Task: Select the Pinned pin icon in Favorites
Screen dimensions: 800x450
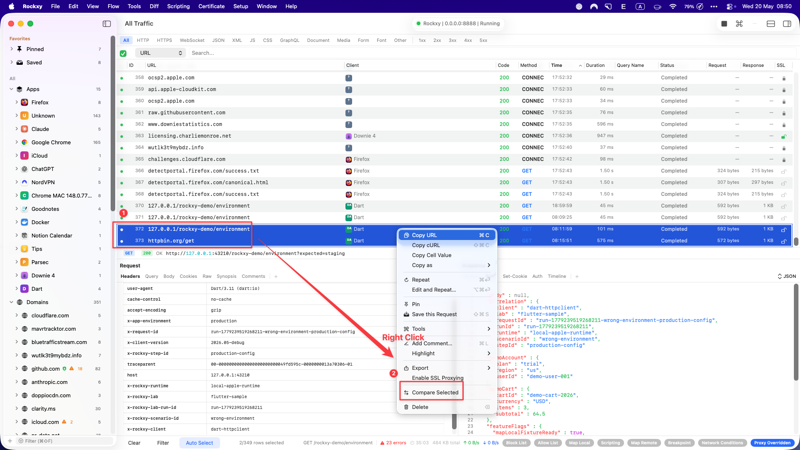Action: tap(19, 49)
